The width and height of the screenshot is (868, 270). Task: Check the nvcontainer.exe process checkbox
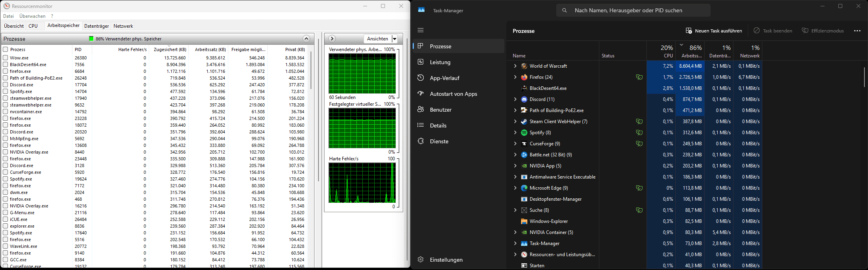point(6,112)
